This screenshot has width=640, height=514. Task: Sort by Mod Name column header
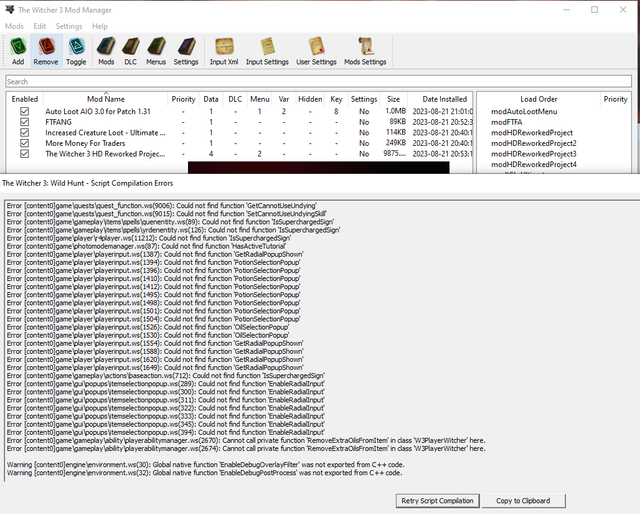(106, 99)
